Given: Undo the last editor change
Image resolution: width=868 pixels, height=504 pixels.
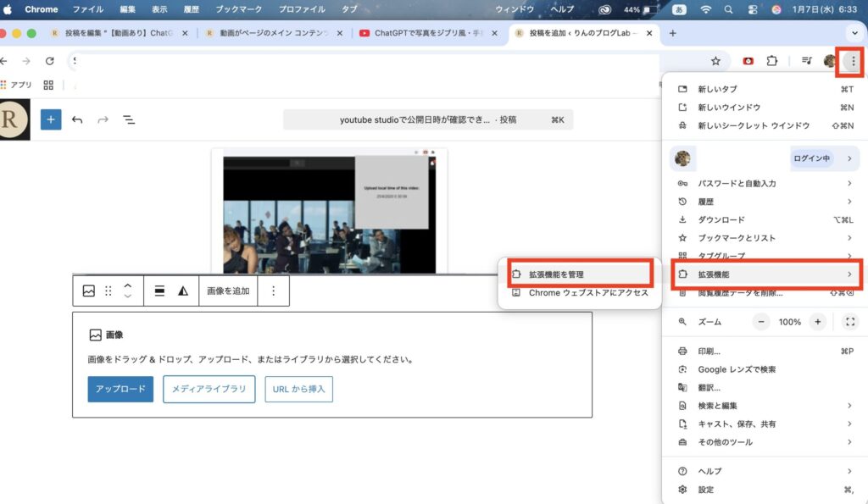Looking at the screenshot, I should tap(77, 120).
